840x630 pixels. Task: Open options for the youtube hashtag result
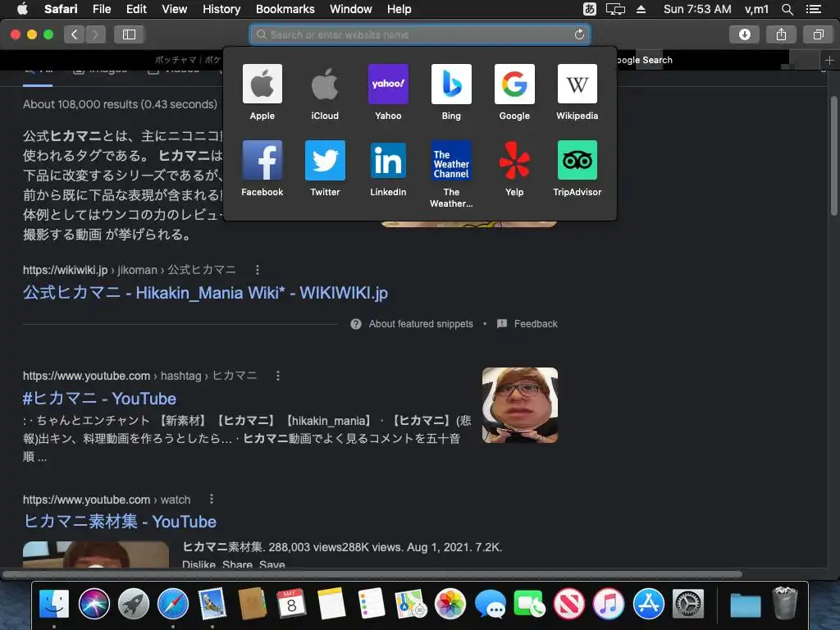point(278,376)
